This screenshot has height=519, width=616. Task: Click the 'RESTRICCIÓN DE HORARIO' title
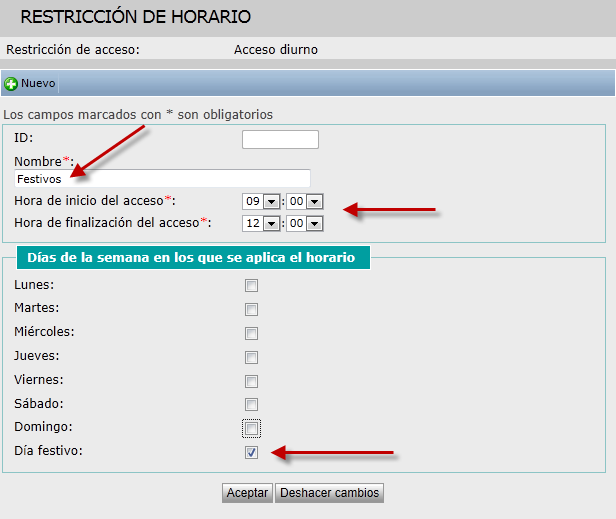(x=136, y=17)
